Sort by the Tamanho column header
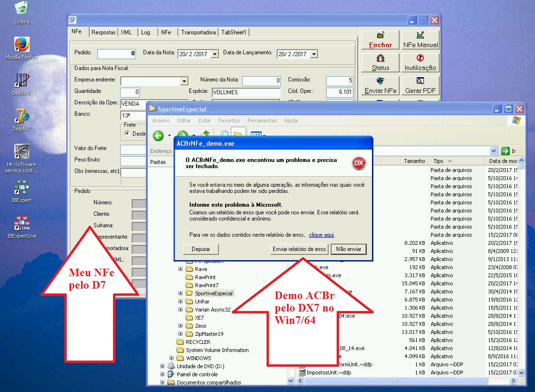 404,161
